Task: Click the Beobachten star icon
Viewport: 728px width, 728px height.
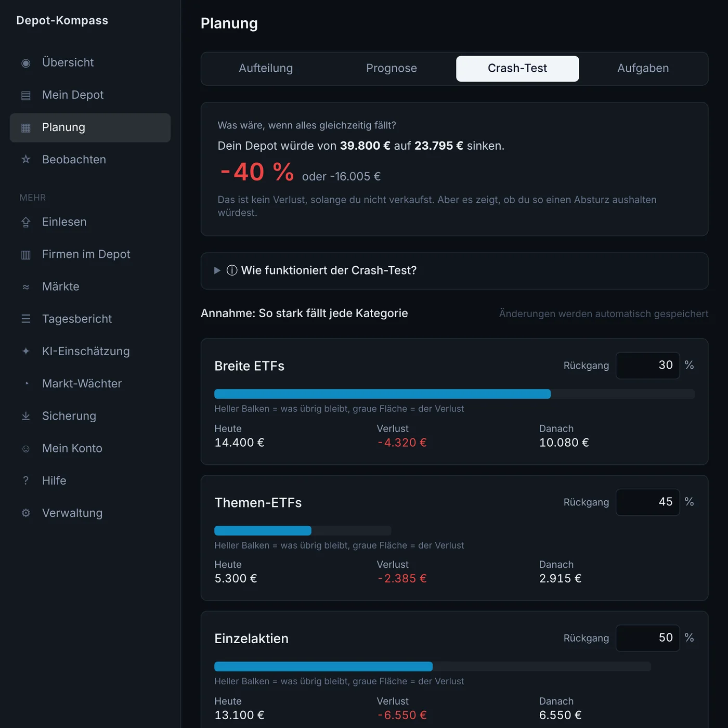Action: pos(25,160)
